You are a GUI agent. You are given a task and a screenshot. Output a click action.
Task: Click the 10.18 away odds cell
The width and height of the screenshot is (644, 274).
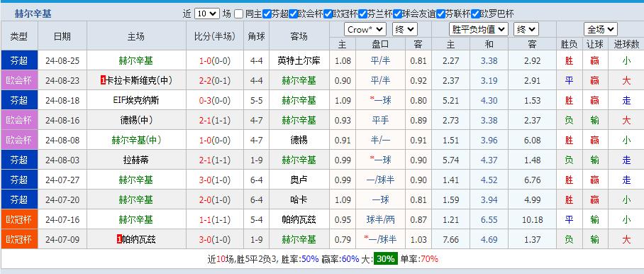coord(533,219)
